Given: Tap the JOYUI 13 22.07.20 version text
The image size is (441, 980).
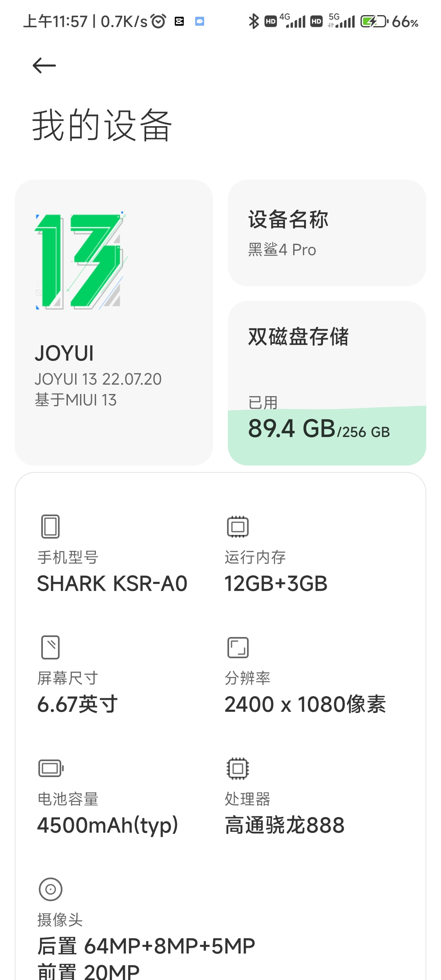Looking at the screenshot, I should pos(98,379).
